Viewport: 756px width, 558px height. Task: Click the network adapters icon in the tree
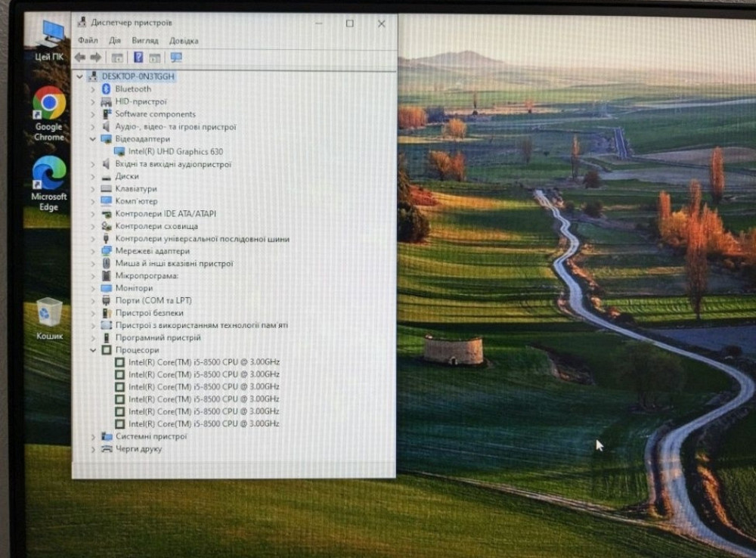[x=105, y=250]
